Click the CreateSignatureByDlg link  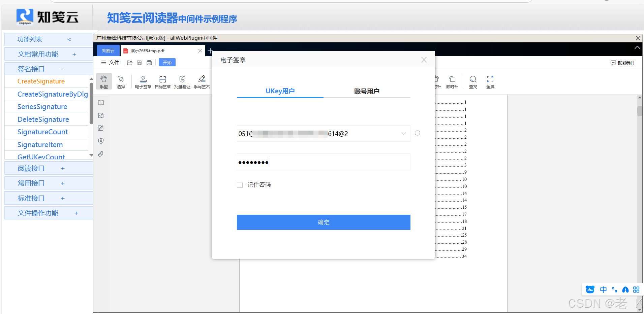(53, 94)
